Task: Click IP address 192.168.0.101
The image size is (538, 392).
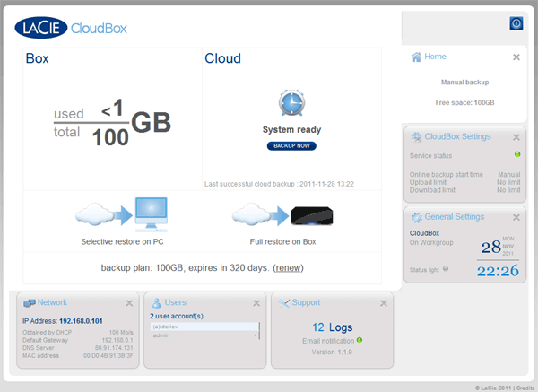Action: (x=81, y=321)
